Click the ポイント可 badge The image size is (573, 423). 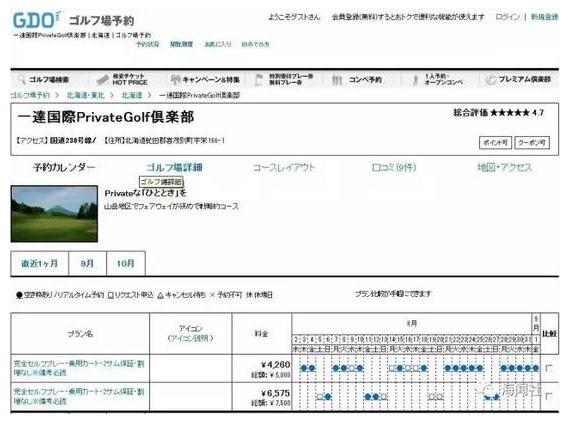pos(495,142)
